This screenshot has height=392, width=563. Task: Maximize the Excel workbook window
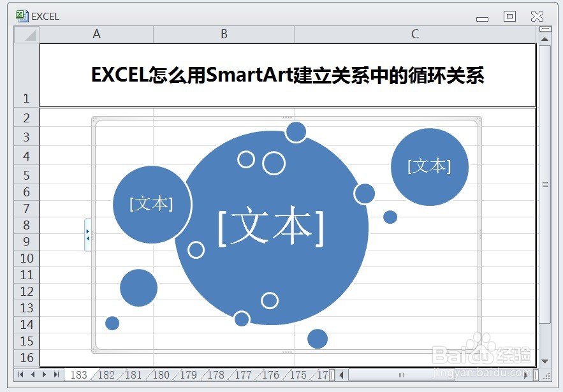(x=510, y=16)
